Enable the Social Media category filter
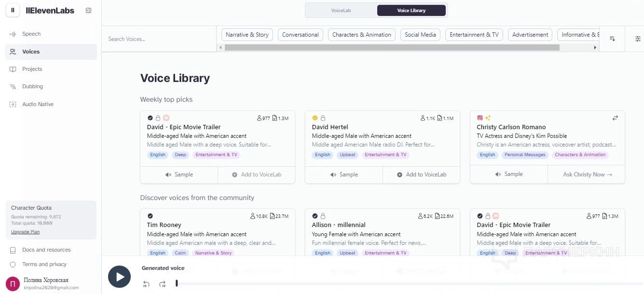Image resolution: width=644 pixels, height=294 pixels. point(420,35)
